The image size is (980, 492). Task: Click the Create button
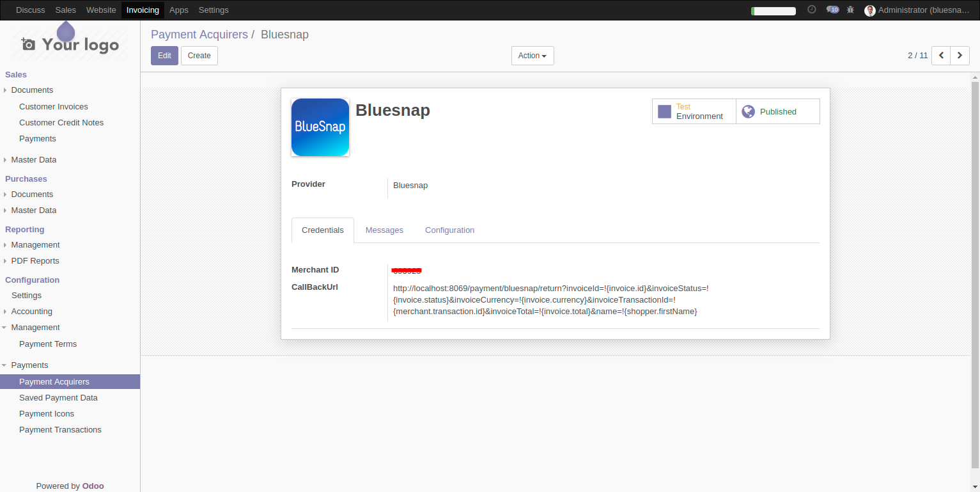pyautogui.click(x=199, y=56)
